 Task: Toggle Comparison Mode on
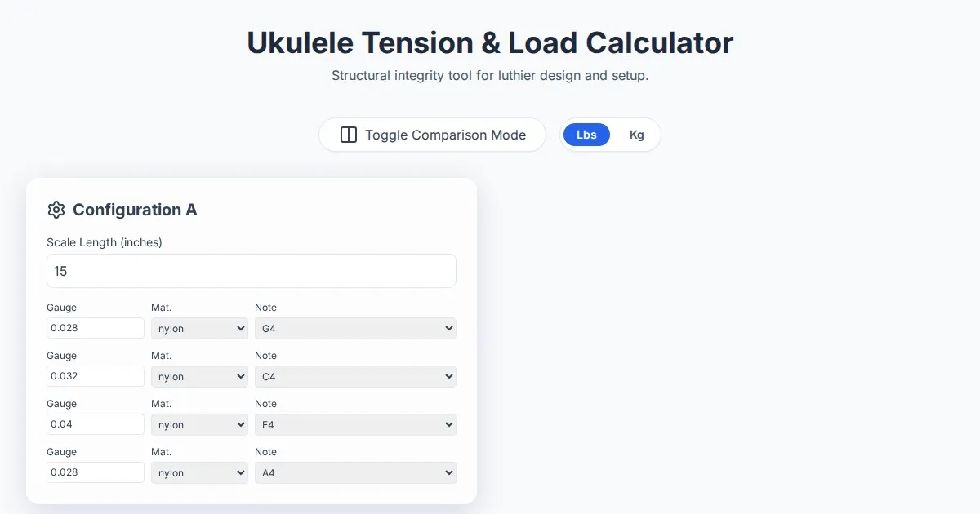432,135
